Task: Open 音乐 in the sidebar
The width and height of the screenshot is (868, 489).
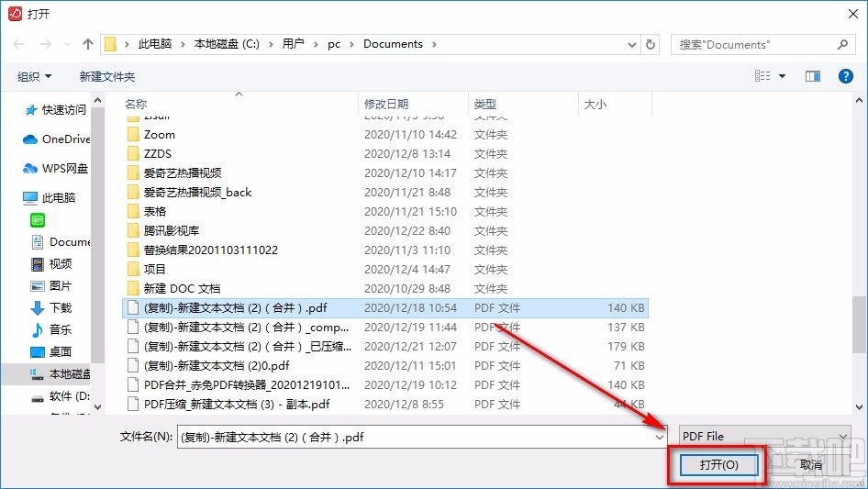Action: 51,329
